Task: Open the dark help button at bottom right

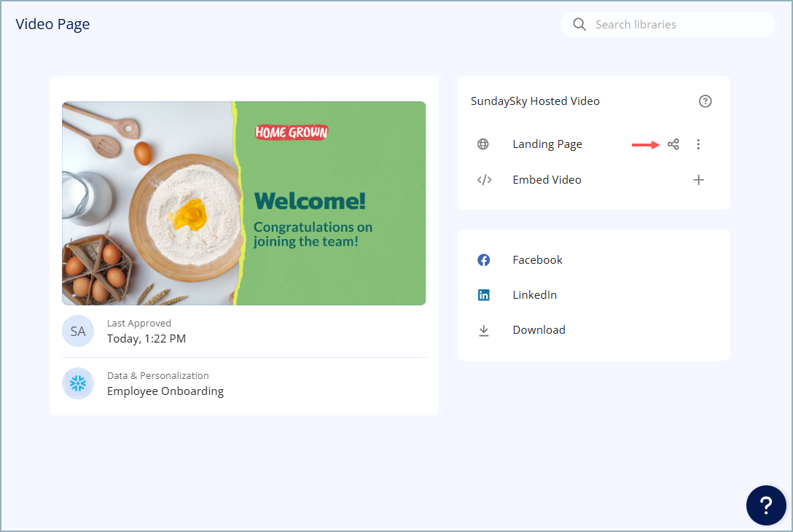Action: (766, 505)
